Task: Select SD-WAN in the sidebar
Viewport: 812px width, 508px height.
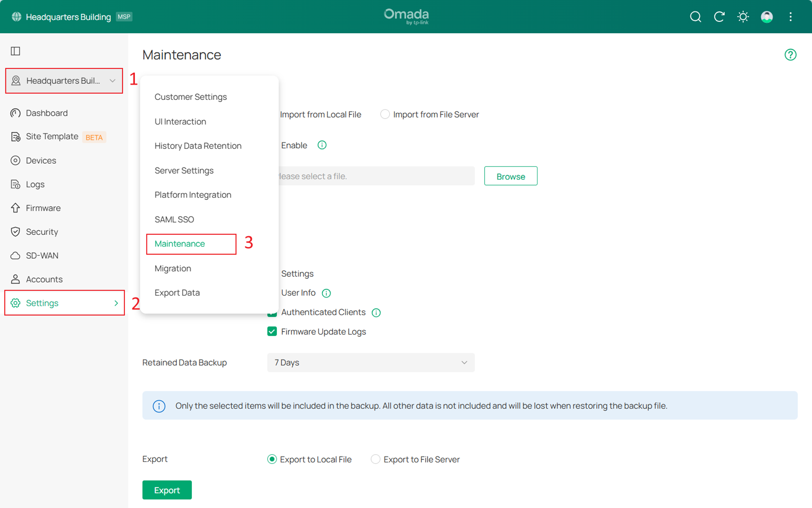Action: [x=41, y=255]
